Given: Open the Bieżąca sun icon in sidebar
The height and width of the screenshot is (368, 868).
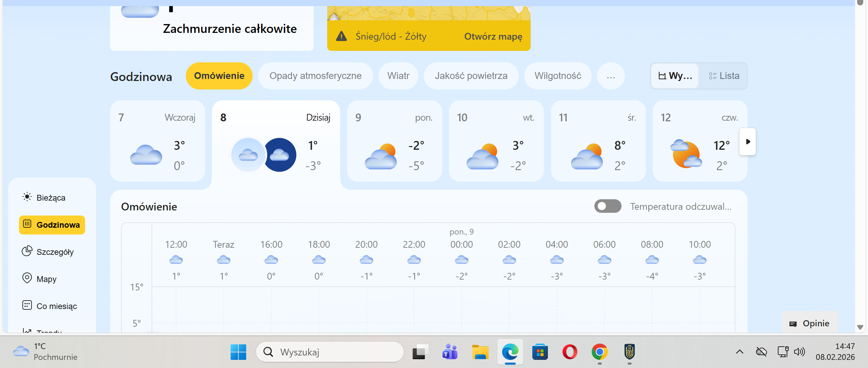Looking at the screenshot, I should 27,197.
